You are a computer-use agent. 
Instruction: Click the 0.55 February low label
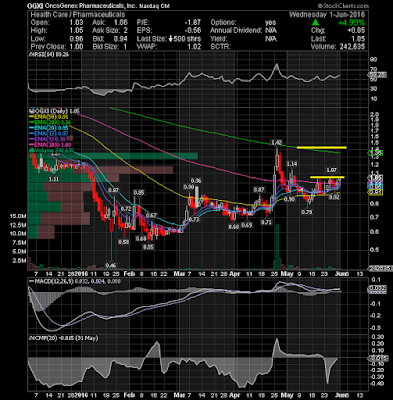pos(148,247)
